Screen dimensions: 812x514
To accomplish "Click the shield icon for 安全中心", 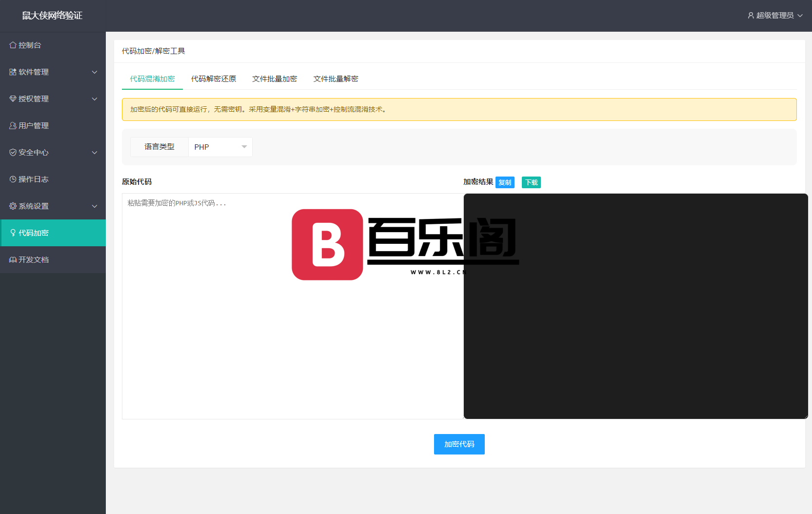I will click(x=13, y=153).
